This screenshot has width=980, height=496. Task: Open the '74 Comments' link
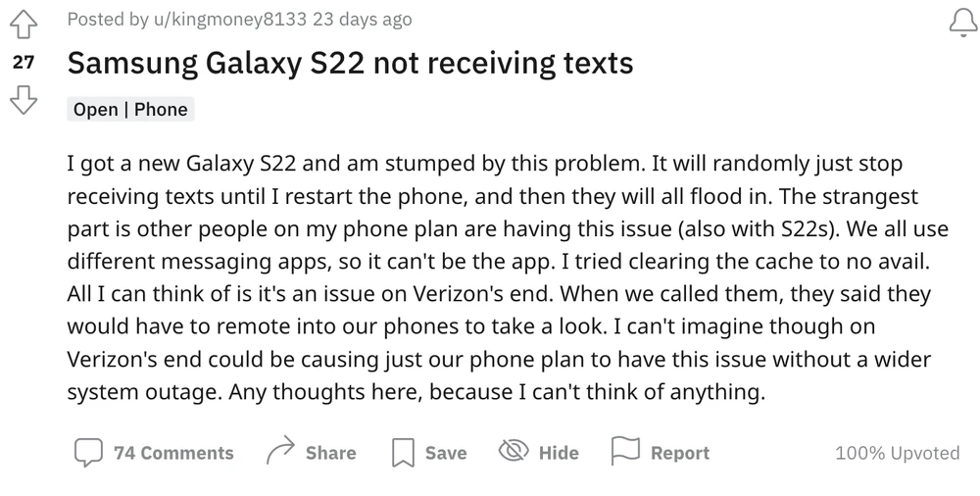[173, 453]
